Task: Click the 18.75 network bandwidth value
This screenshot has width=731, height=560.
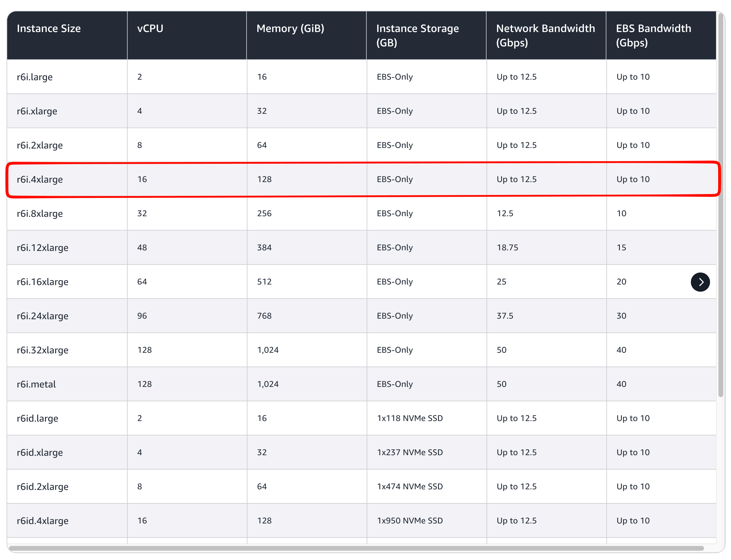Action: coord(507,247)
